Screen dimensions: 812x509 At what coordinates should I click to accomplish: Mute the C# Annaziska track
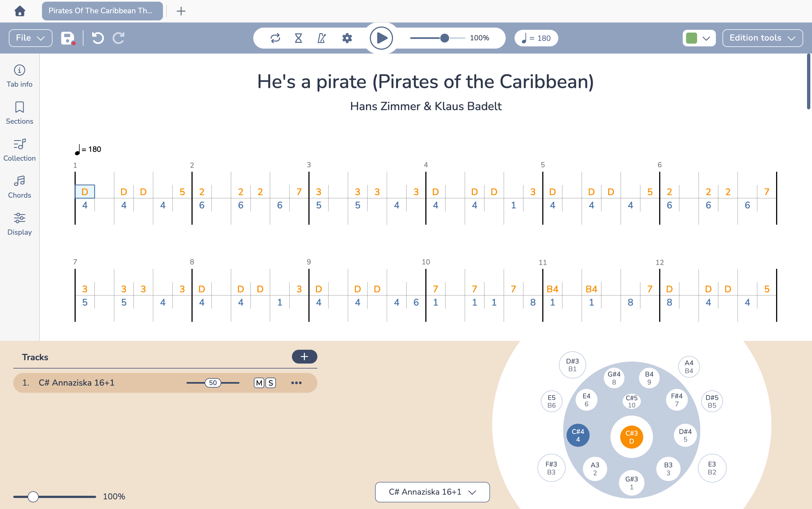pos(259,383)
